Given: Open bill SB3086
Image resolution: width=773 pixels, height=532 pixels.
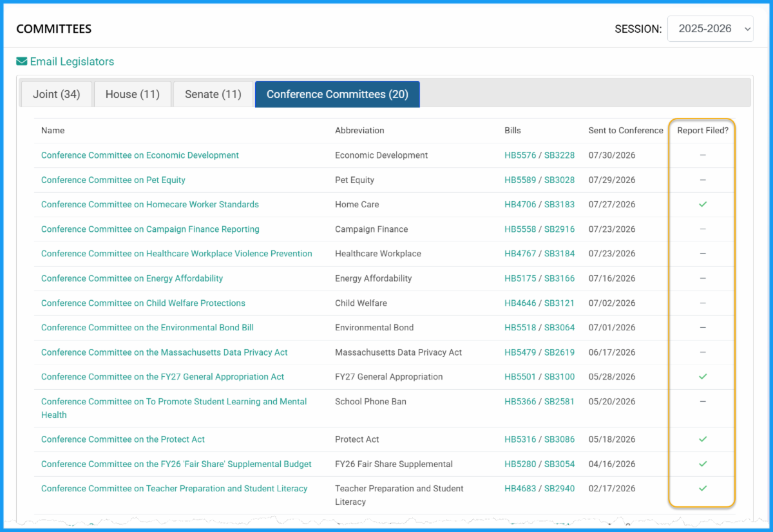Looking at the screenshot, I should 559,439.
